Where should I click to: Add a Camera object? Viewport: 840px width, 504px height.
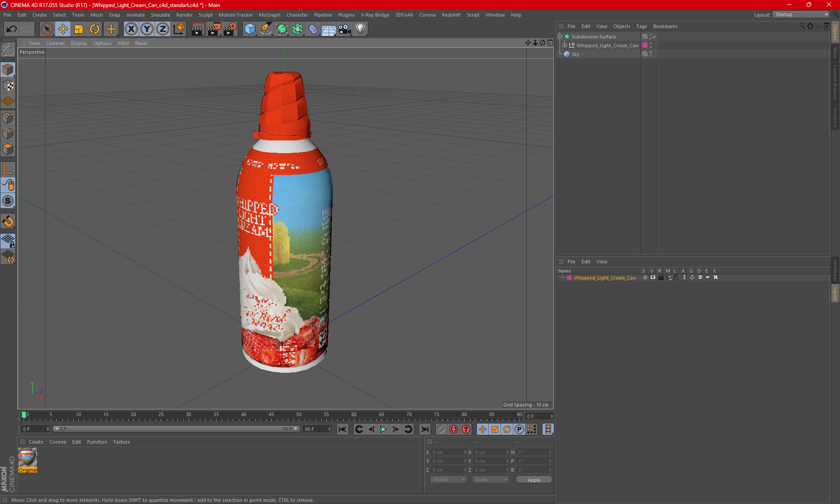tap(345, 29)
